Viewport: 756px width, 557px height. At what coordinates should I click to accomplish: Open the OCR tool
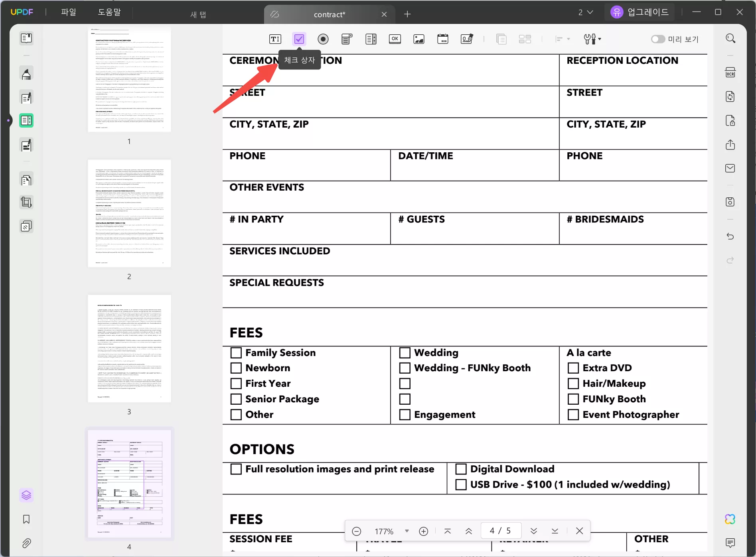click(x=730, y=73)
